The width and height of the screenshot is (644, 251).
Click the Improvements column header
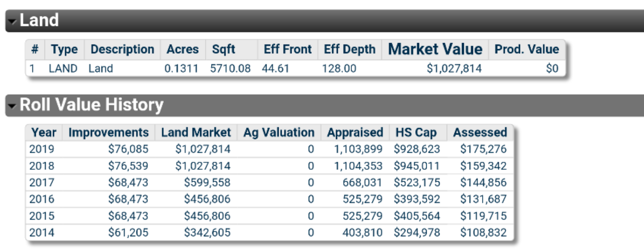[x=109, y=133]
